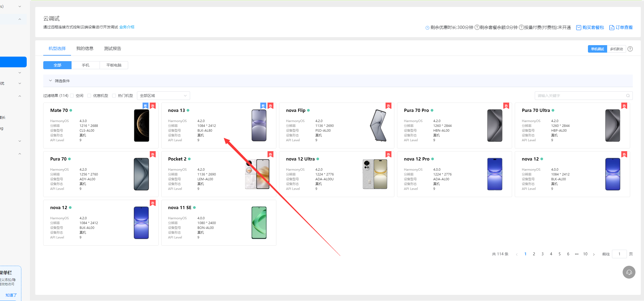The width and height of the screenshot is (644, 301).
Task: Open the nova Flip phone thumbnail
Action: [x=378, y=126]
